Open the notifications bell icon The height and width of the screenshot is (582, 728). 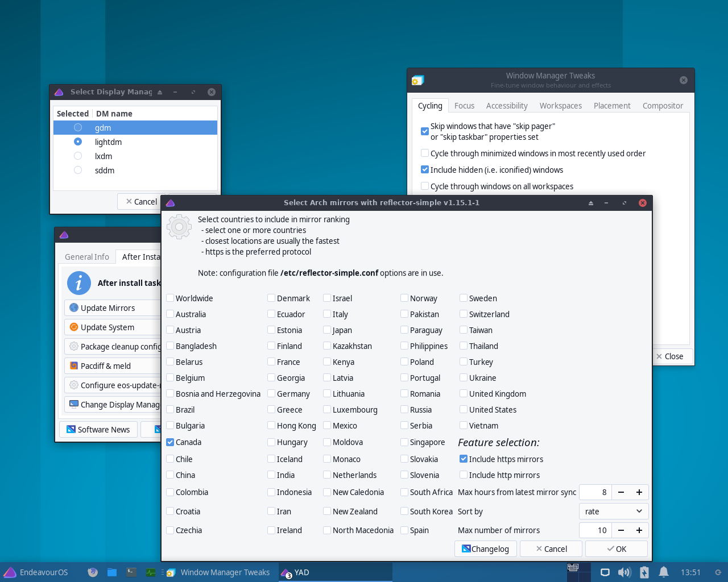[664, 572]
